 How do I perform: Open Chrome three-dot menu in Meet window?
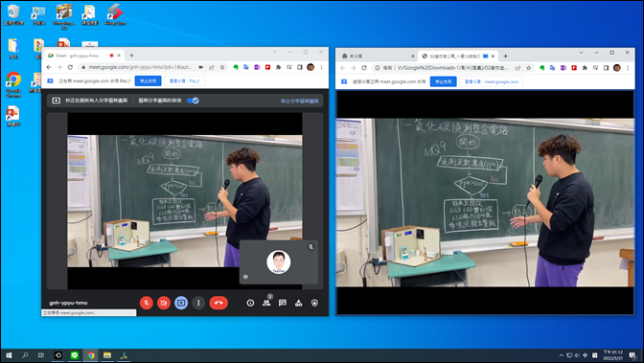click(x=322, y=67)
